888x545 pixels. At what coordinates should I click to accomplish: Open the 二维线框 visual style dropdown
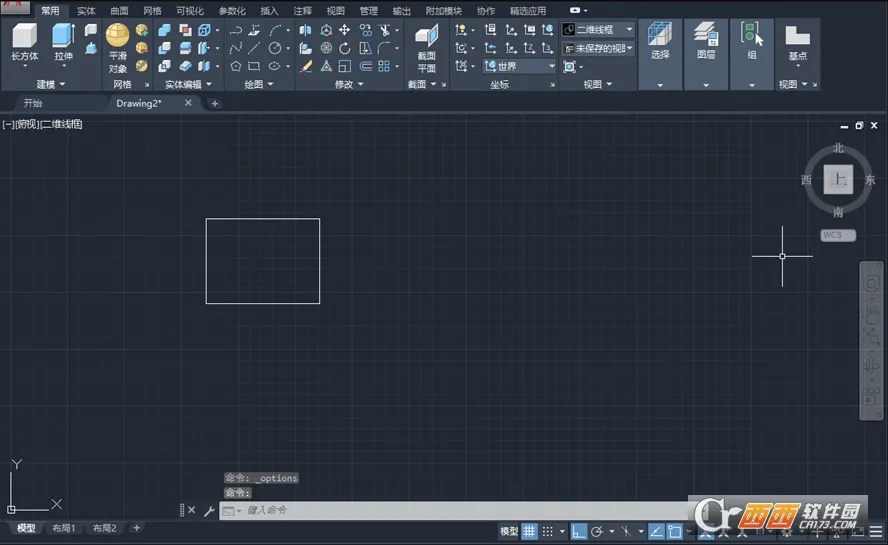click(598, 29)
